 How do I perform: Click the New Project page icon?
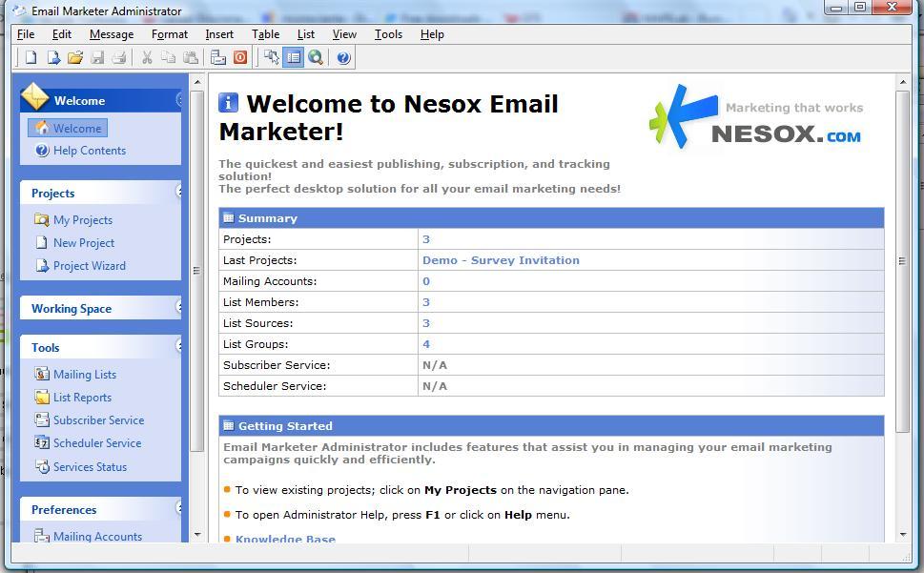click(x=41, y=242)
